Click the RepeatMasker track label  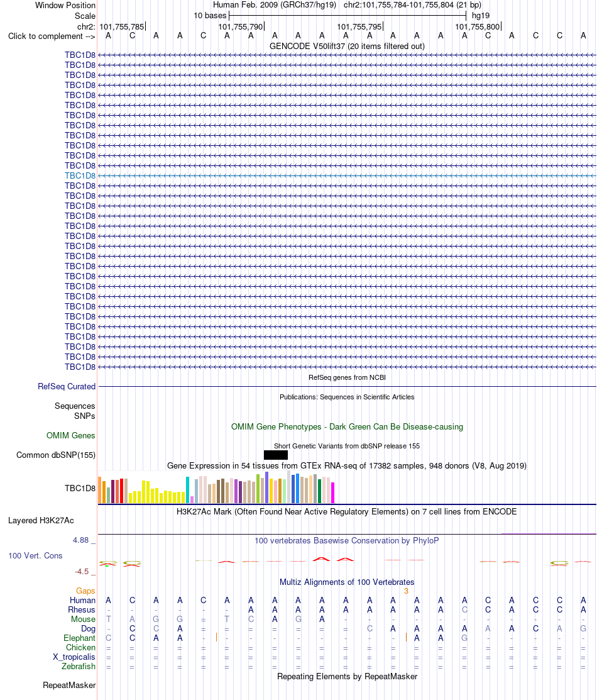pyautogui.click(x=69, y=685)
